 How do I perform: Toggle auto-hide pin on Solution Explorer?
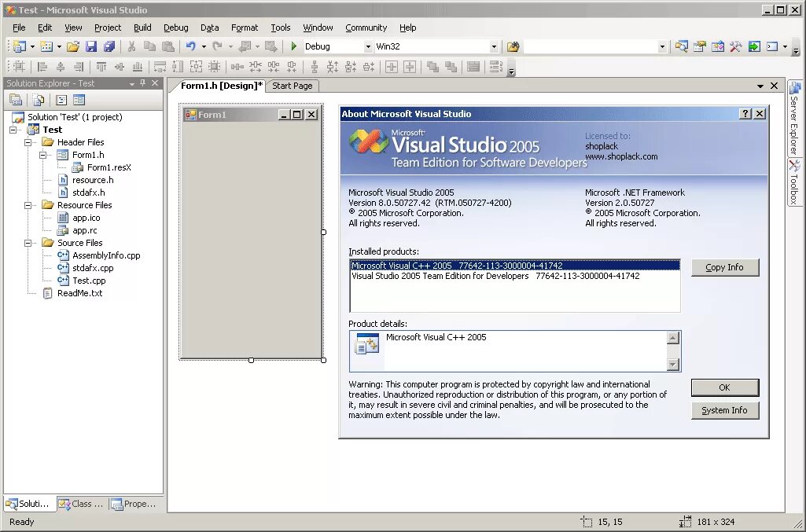click(x=143, y=83)
